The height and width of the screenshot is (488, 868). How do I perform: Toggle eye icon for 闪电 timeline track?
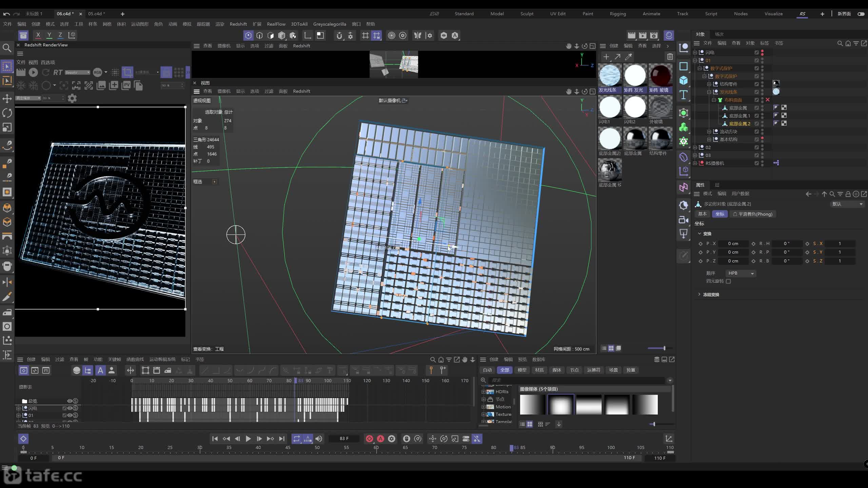pyautogui.click(x=70, y=408)
